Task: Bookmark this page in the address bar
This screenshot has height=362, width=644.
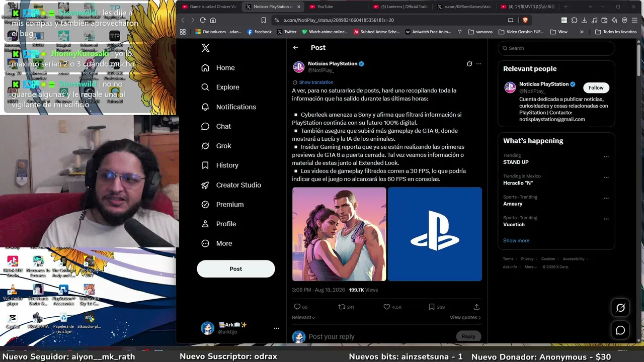Action: 264,20
